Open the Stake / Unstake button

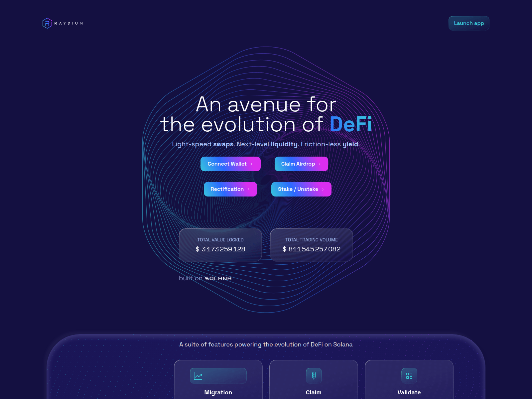(301, 189)
